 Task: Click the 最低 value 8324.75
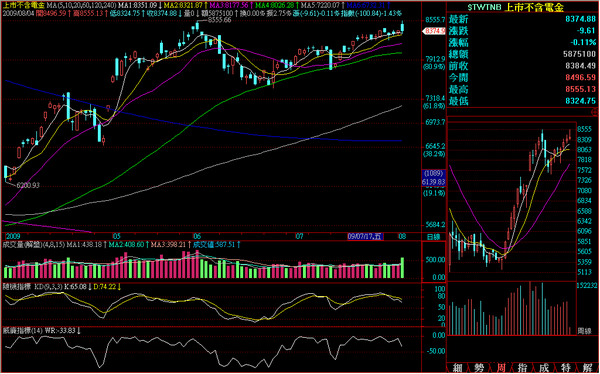click(x=580, y=101)
